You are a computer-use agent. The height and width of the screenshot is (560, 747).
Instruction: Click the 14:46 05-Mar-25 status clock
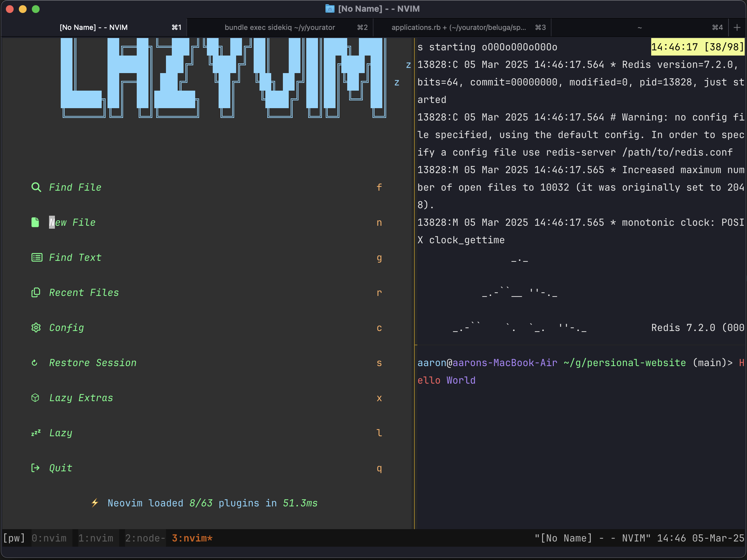pyautogui.click(x=701, y=538)
